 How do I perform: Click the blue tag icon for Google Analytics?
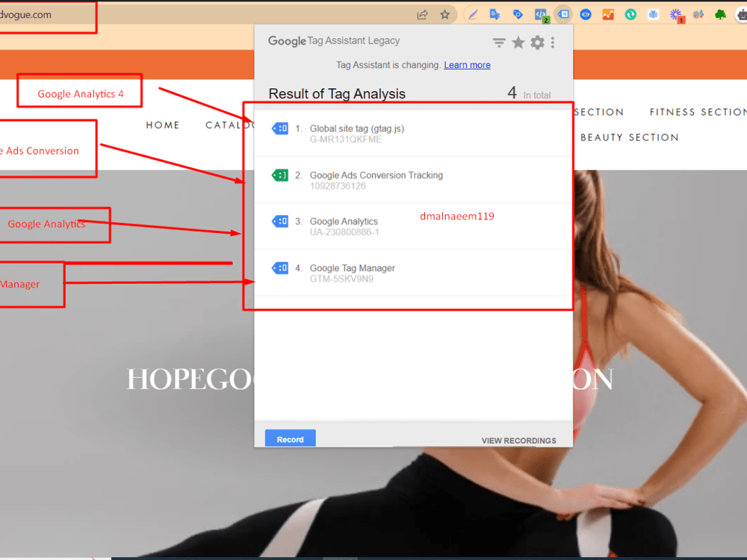[x=280, y=222]
